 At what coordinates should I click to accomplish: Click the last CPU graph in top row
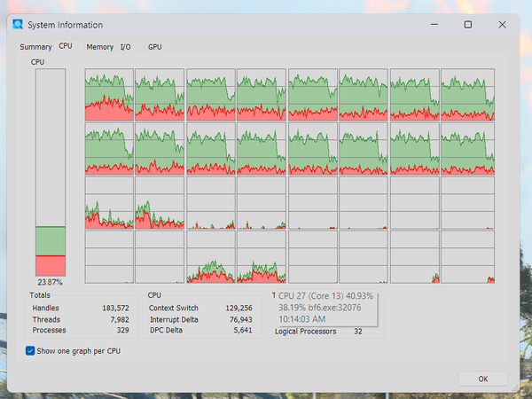pyautogui.click(x=467, y=95)
